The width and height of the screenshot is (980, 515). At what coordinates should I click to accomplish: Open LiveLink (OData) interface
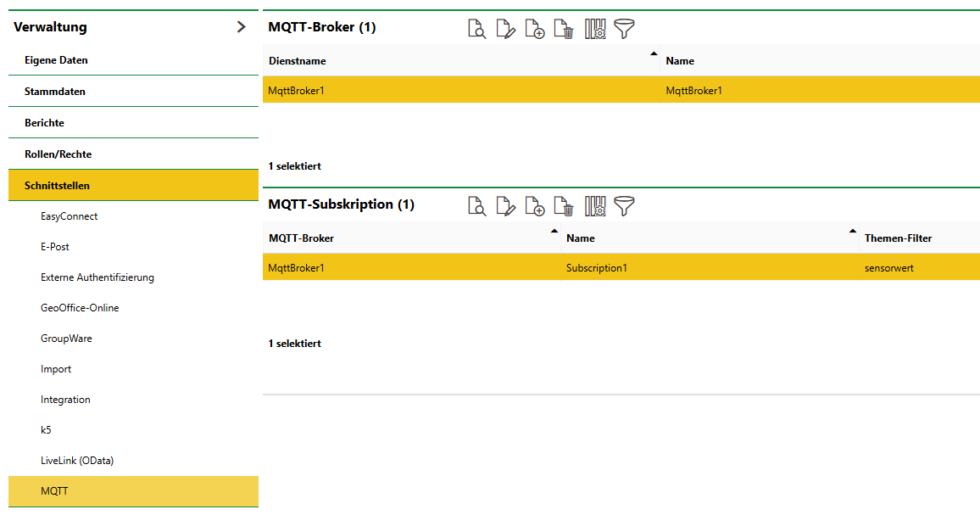(133, 461)
